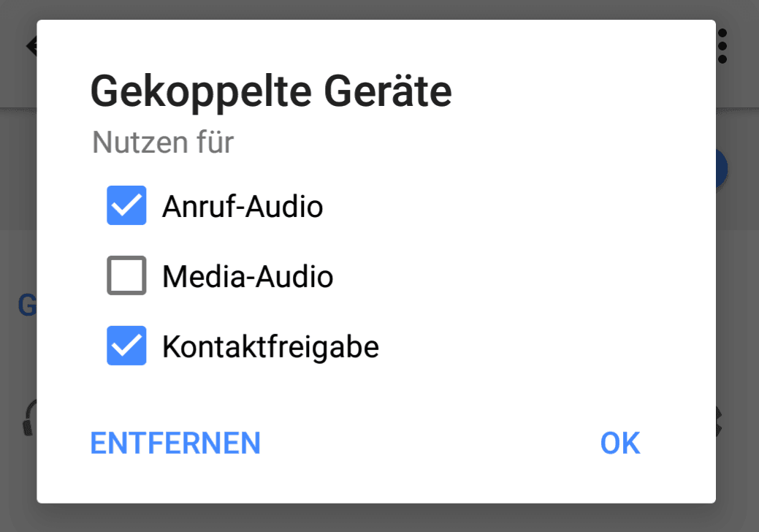Click the Anruf-Audio label text

point(243,207)
